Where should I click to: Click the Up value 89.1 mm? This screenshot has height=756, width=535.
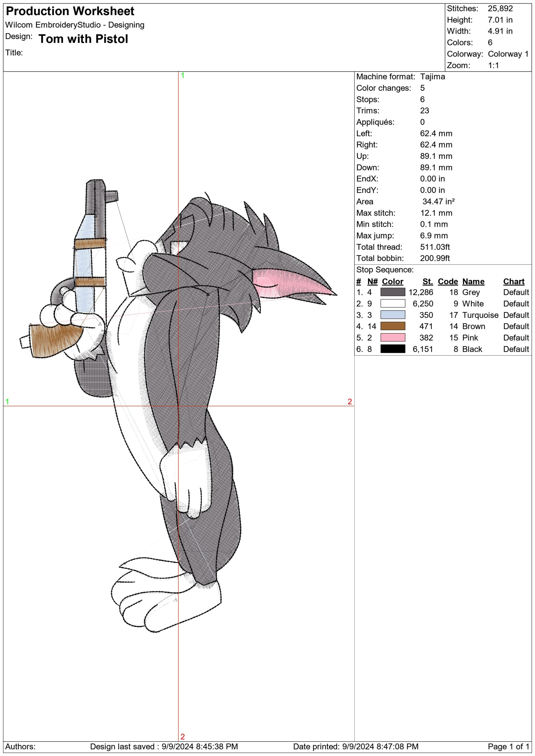point(436,156)
